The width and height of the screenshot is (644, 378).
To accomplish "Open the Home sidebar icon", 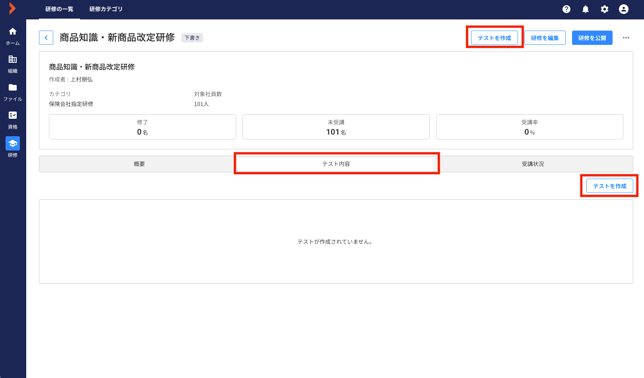I will coord(13,32).
